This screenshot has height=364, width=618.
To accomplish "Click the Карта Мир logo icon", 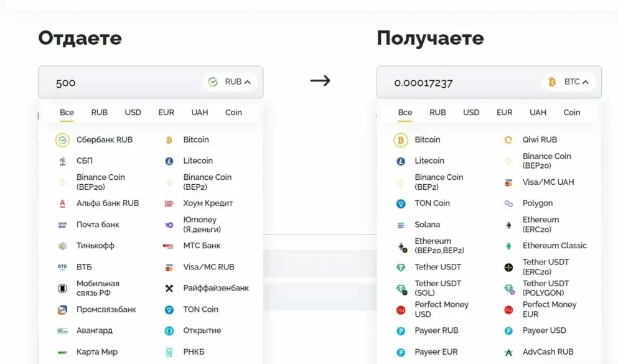I will pyautogui.click(x=62, y=352).
